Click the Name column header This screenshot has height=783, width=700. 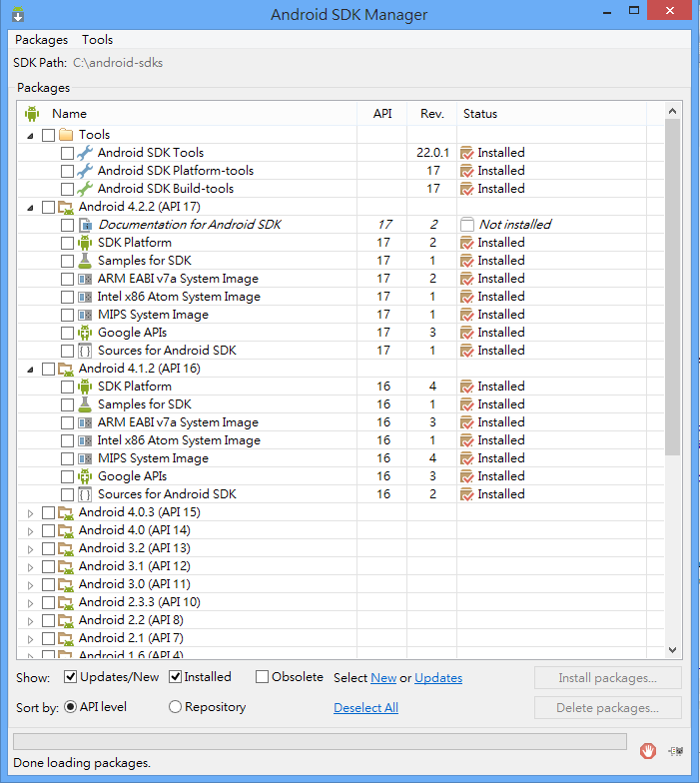pyautogui.click(x=188, y=114)
